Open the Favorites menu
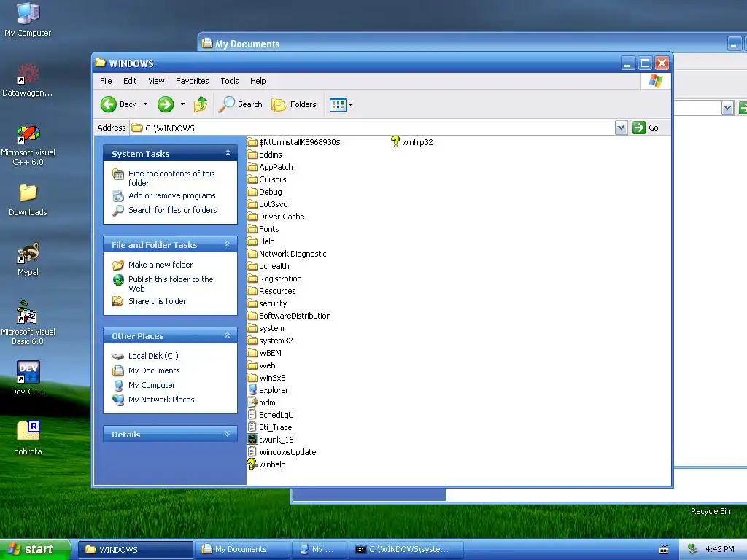Screen dimensions: 747x560 [x=192, y=81]
